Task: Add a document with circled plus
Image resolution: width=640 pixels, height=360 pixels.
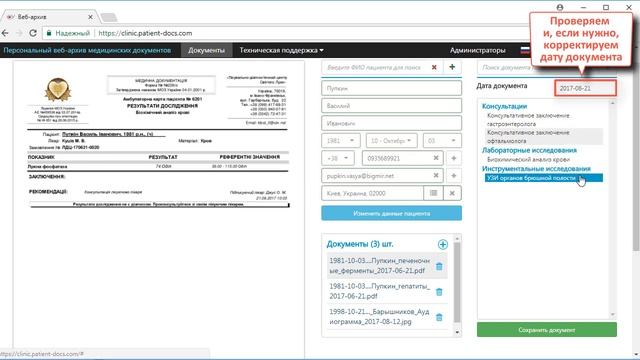Action: [x=442, y=244]
